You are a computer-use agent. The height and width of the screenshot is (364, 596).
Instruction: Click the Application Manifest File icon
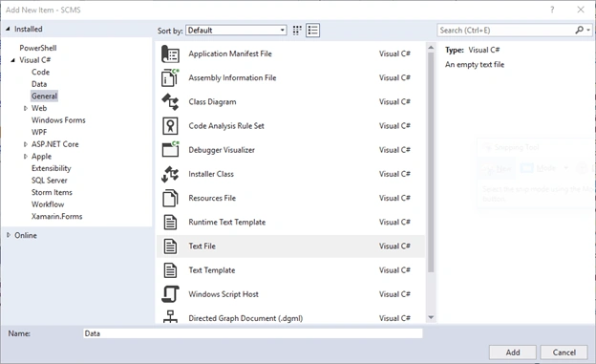pos(170,54)
